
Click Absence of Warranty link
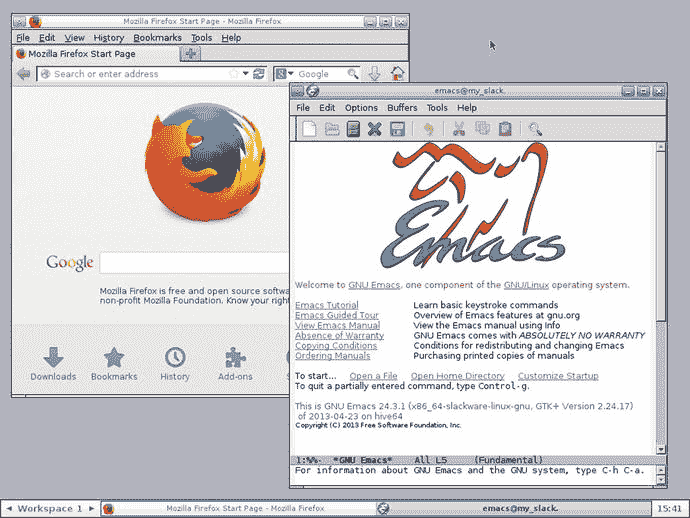coord(339,335)
